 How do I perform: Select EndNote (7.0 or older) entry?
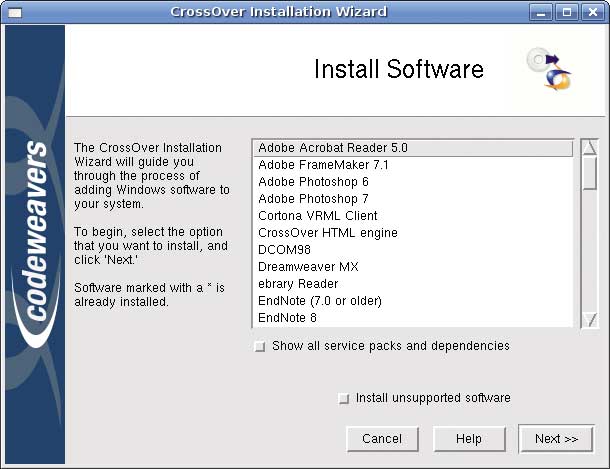413,301
